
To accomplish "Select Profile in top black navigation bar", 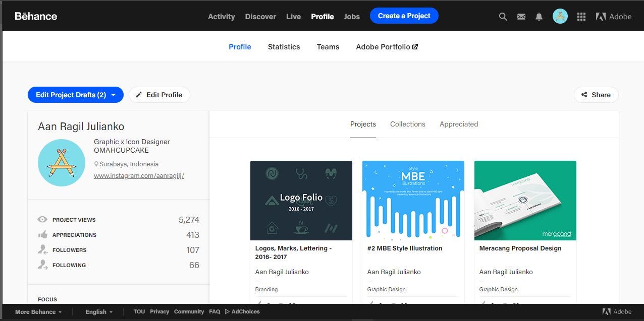I will click(323, 17).
